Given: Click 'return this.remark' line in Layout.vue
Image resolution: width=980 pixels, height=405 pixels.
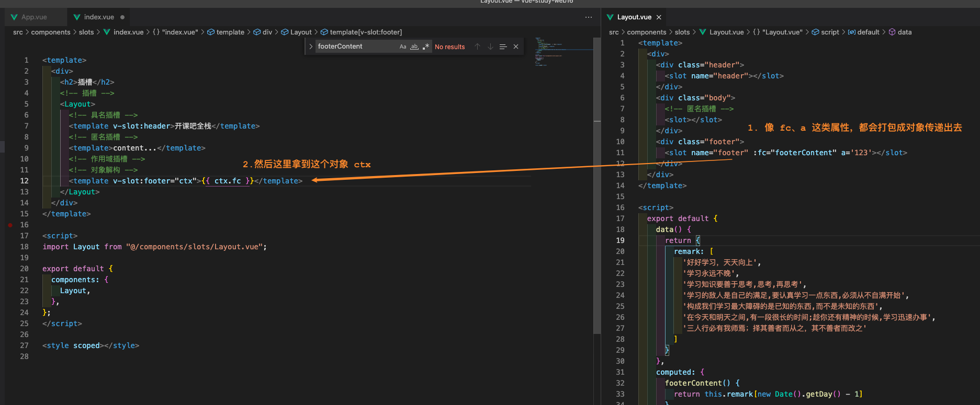Looking at the screenshot, I should tap(768, 394).
